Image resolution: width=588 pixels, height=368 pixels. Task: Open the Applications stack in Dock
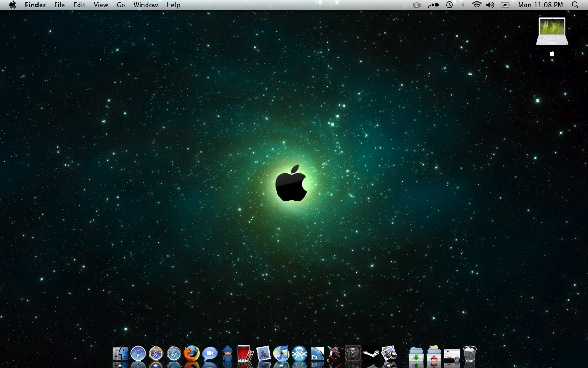(x=434, y=354)
